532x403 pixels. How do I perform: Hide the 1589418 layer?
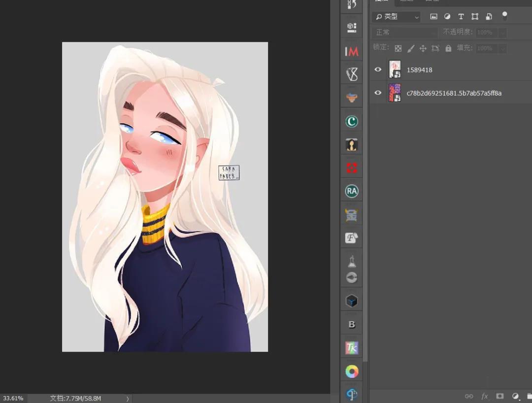pos(378,69)
